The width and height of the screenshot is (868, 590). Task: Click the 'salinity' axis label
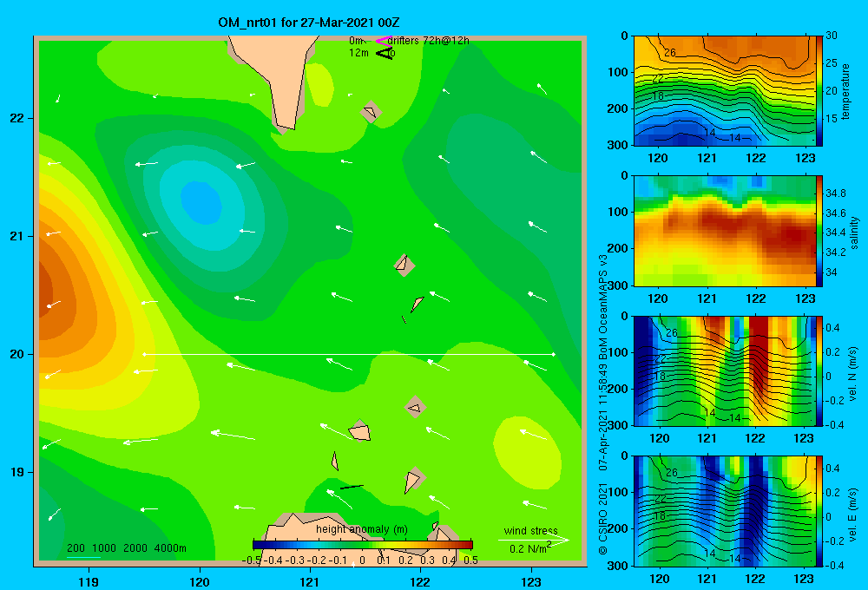coord(854,233)
